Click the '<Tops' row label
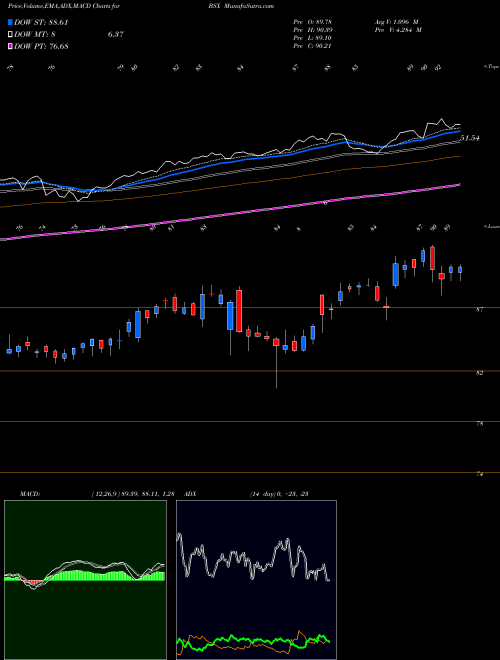This screenshot has height=660, width=500. pyautogui.click(x=491, y=67)
